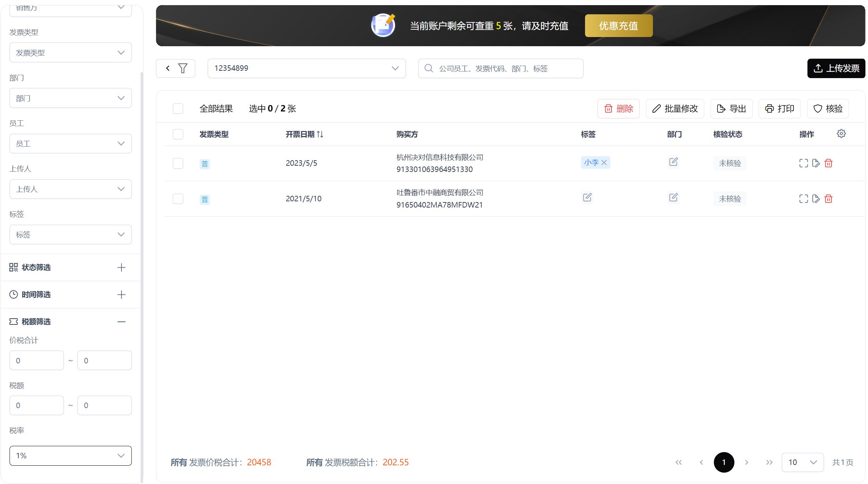Open 发票类型 dropdown filter
The width and height of the screenshot is (868, 484).
70,52
